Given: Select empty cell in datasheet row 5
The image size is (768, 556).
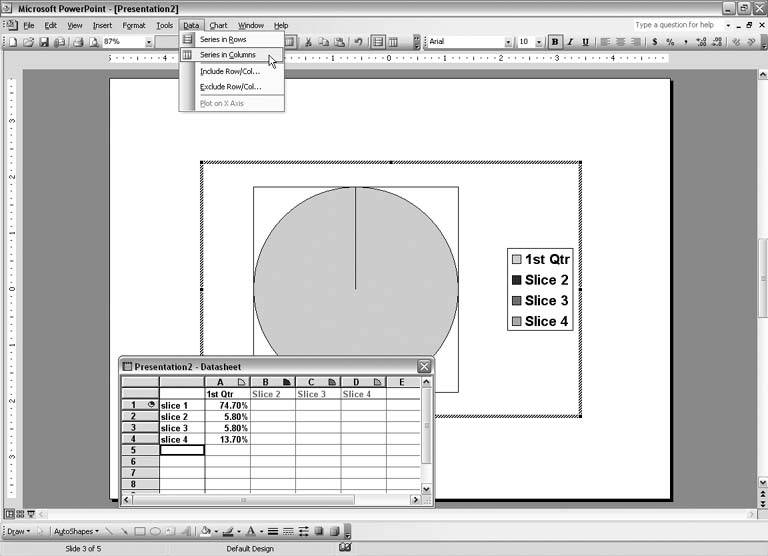Looking at the screenshot, I should (x=181, y=450).
